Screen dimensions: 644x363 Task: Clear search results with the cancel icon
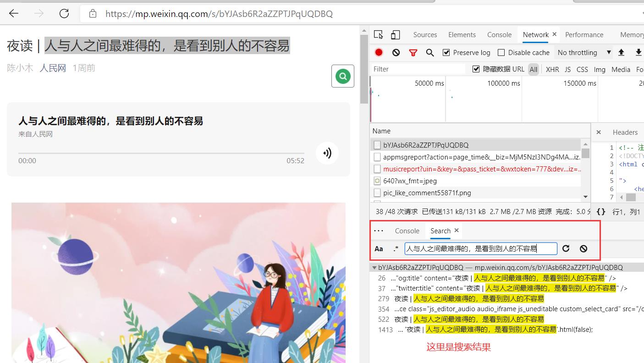pyautogui.click(x=583, y=248)
